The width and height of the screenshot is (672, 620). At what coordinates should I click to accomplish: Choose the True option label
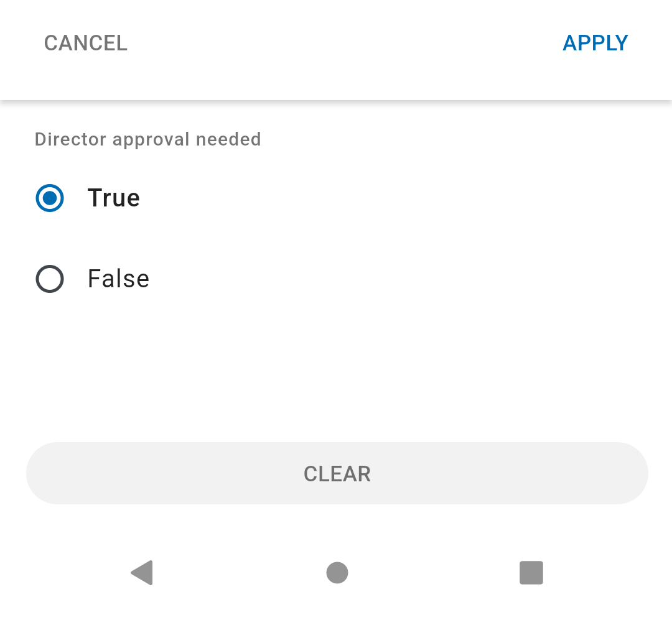114,198
